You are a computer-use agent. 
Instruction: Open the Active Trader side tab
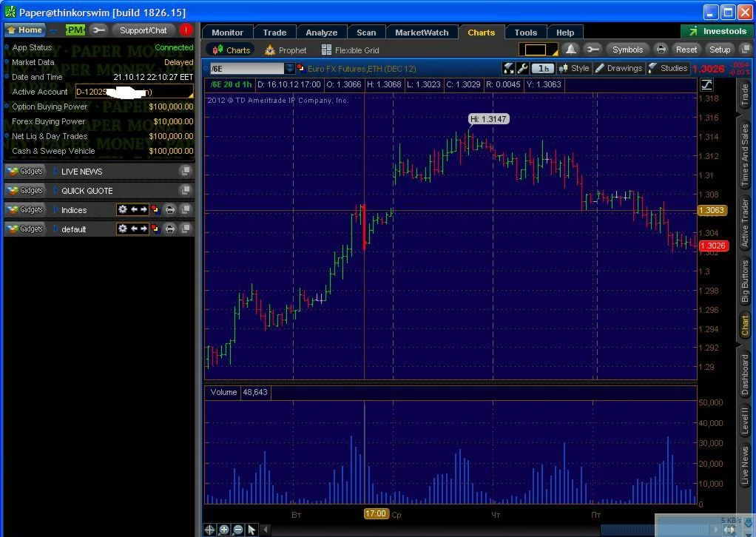pyautogui.click(x=745, y=223)
